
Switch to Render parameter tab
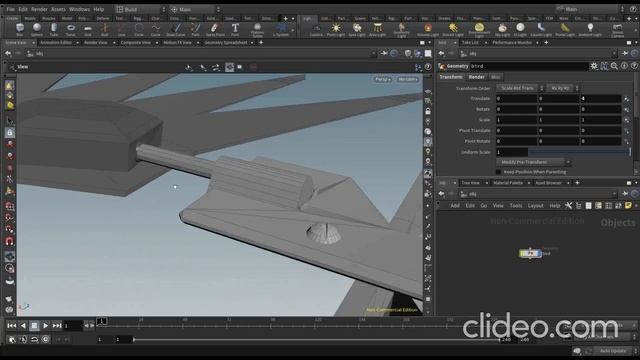(x=476, y=77)
